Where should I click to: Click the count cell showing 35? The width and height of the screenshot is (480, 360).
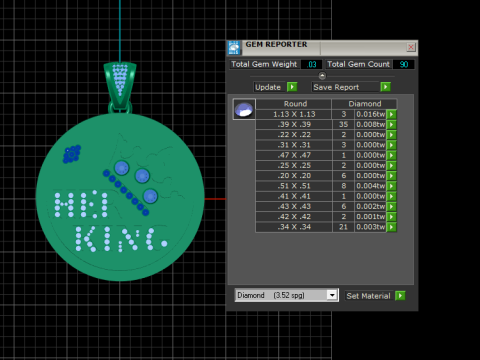(x=343, y=125)
